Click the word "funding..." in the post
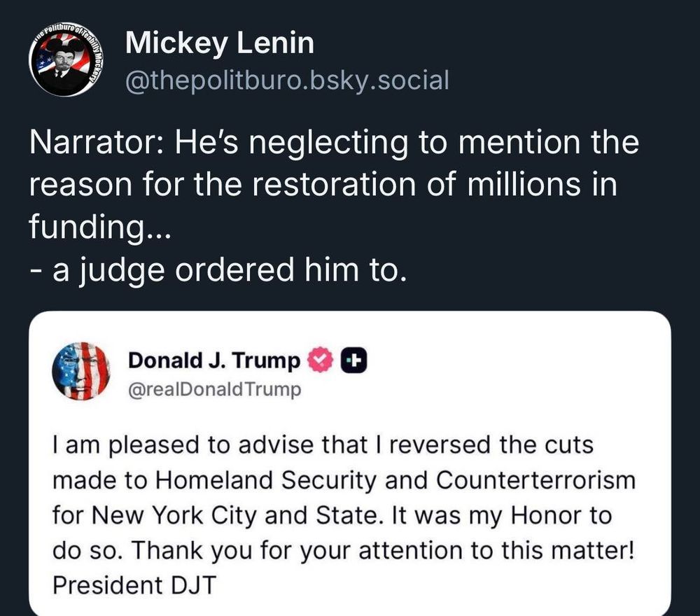Screen dimensions: 700x616 (95, 227)
